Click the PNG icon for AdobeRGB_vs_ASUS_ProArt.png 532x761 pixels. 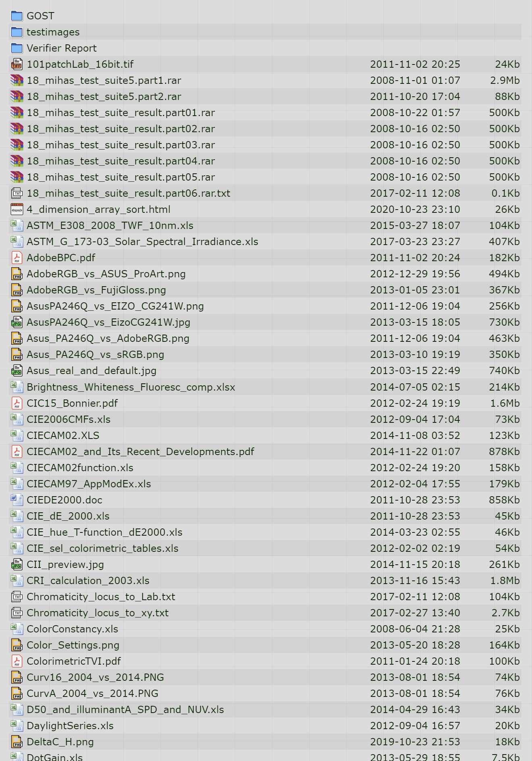pyautogui.click(x=17, y=274)
